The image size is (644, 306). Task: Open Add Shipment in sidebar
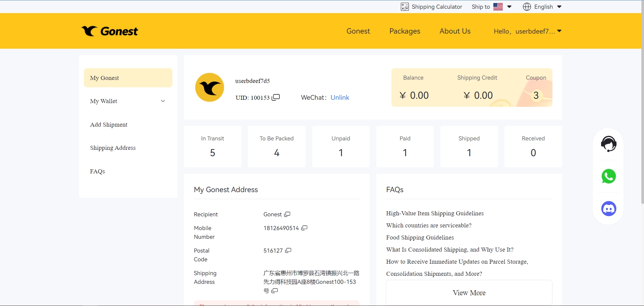click(x=109, y=125)
